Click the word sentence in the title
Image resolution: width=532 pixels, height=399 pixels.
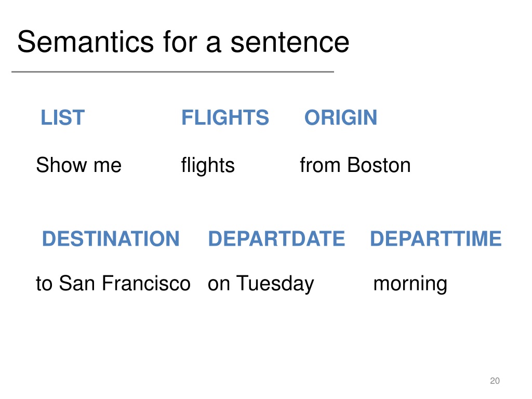click(x=290, y=43)
